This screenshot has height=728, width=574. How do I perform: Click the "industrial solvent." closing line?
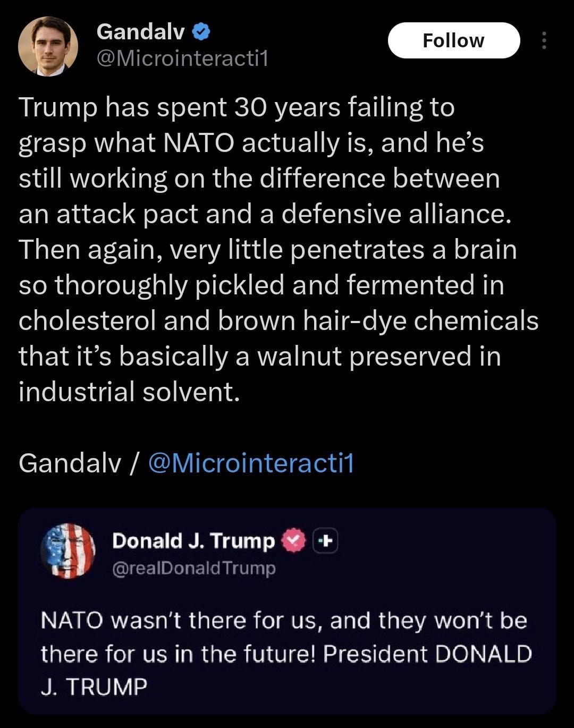click(129, 392)
